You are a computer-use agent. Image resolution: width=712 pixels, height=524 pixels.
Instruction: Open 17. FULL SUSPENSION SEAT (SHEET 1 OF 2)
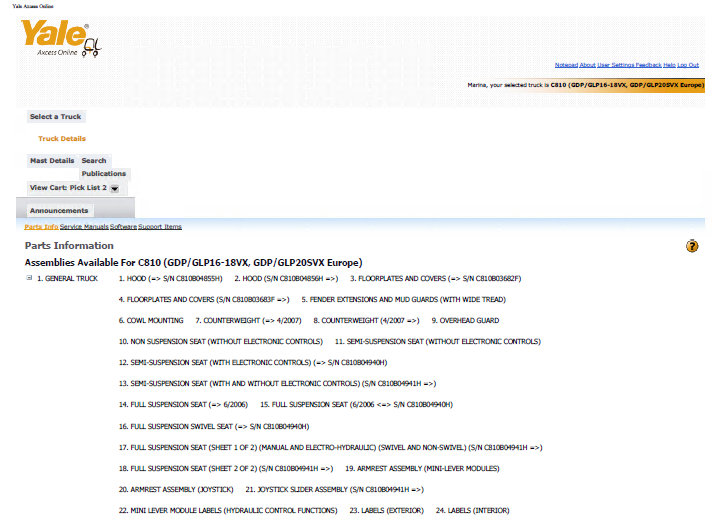(x=331, y=448)
